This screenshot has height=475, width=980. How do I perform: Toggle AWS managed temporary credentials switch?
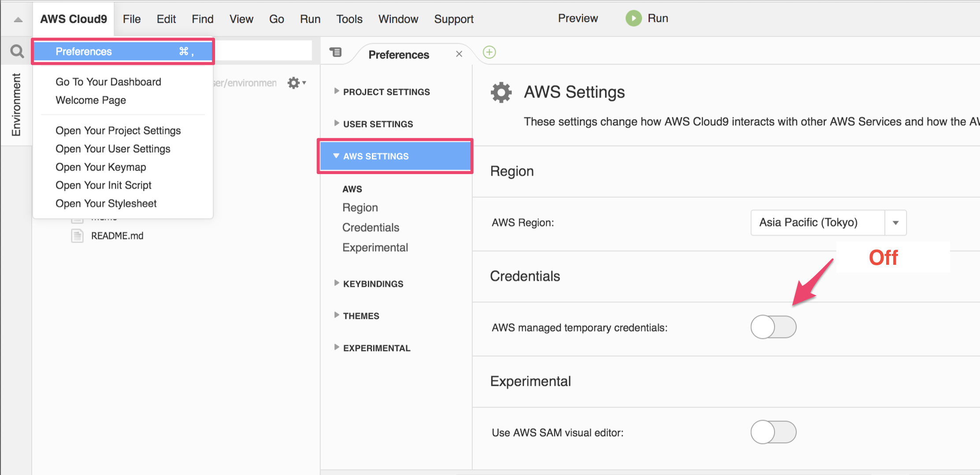(773, 327)
